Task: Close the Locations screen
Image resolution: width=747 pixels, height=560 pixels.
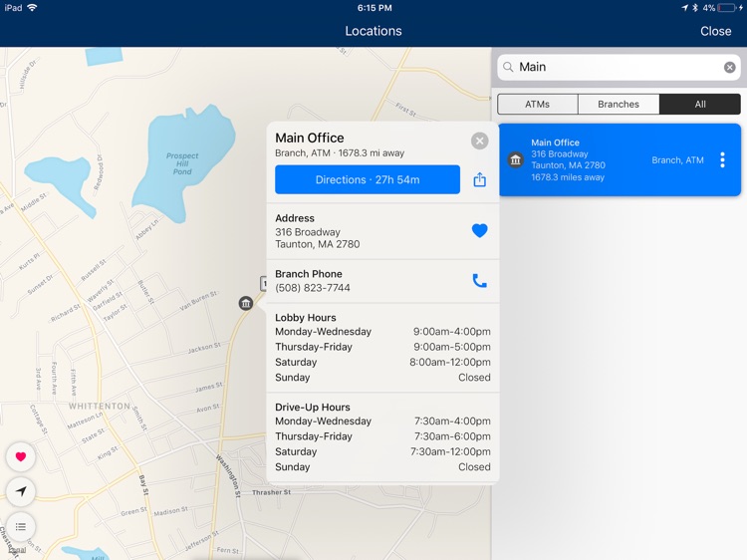Action: 715,31
